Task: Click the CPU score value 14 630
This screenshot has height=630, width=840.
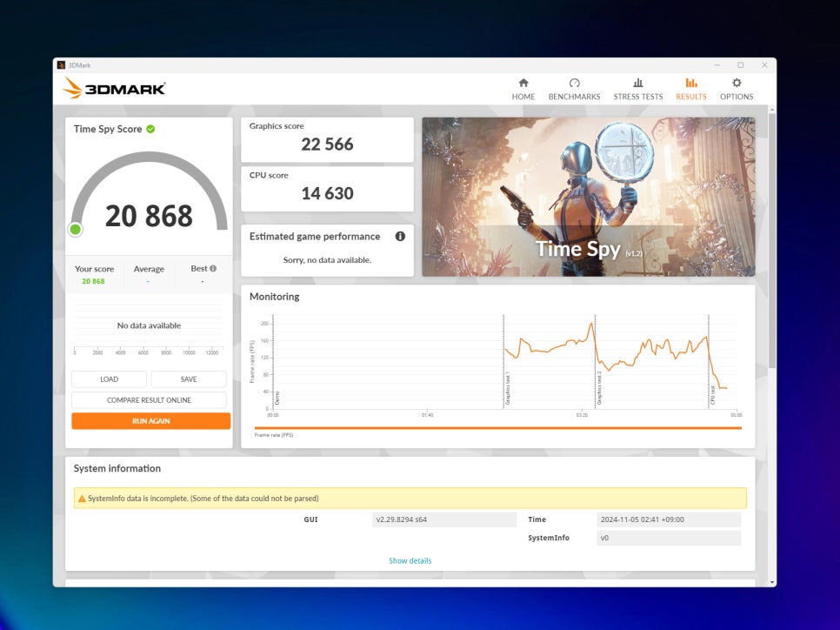Action: coord(327,193)
